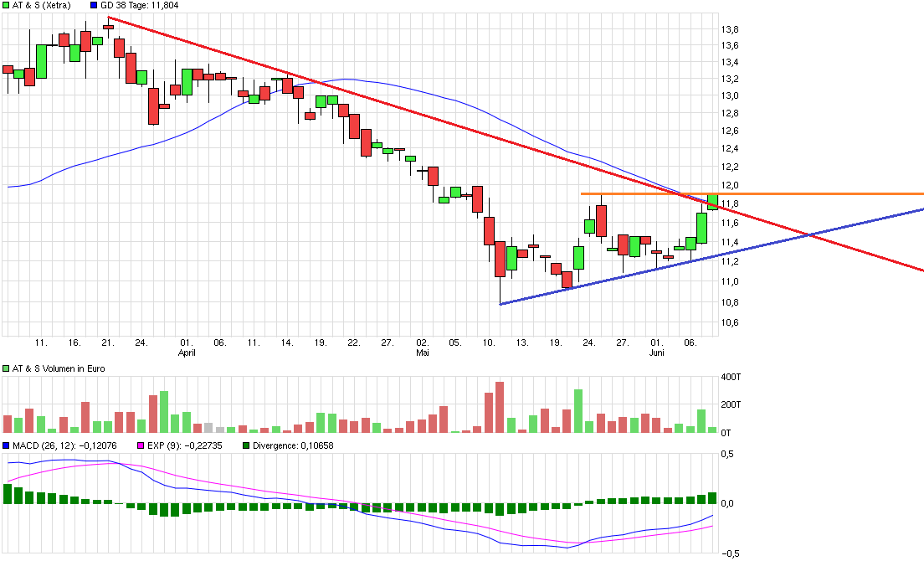Click the green AT & S (Xetra) legend square
924x561 pixels.
[7, 5]
